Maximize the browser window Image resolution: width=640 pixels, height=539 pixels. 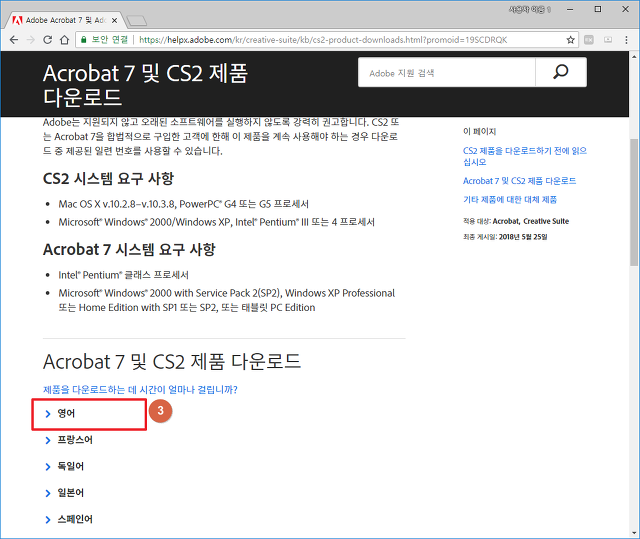(x=598, y=9)
